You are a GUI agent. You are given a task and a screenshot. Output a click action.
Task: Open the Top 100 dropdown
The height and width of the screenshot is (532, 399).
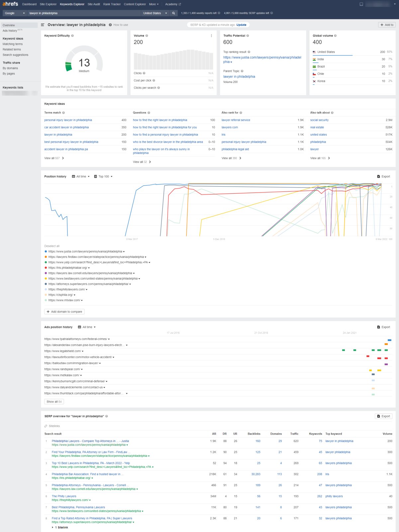[x=103, y=177]
